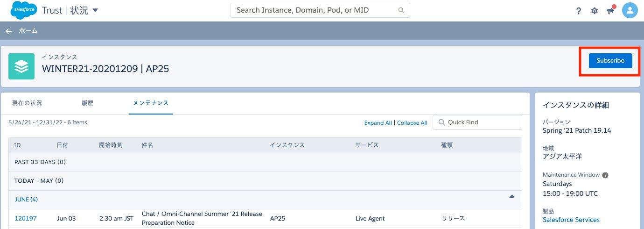
Task: Click the Maintenance Window info icon
Action: (605, 175)
